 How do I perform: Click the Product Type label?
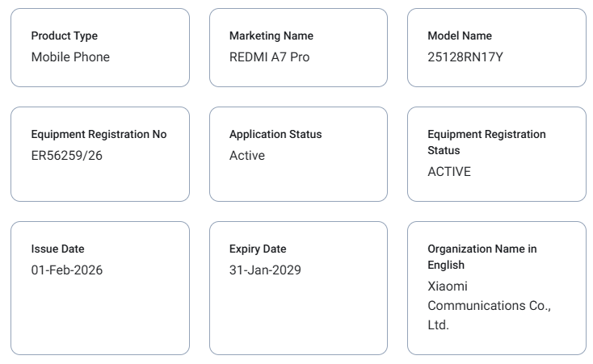pos(64,36)
